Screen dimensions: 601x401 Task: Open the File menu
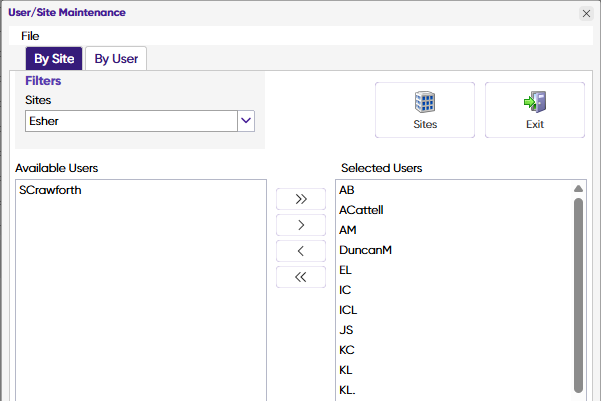pyautogui.click(x=30, y=36)
